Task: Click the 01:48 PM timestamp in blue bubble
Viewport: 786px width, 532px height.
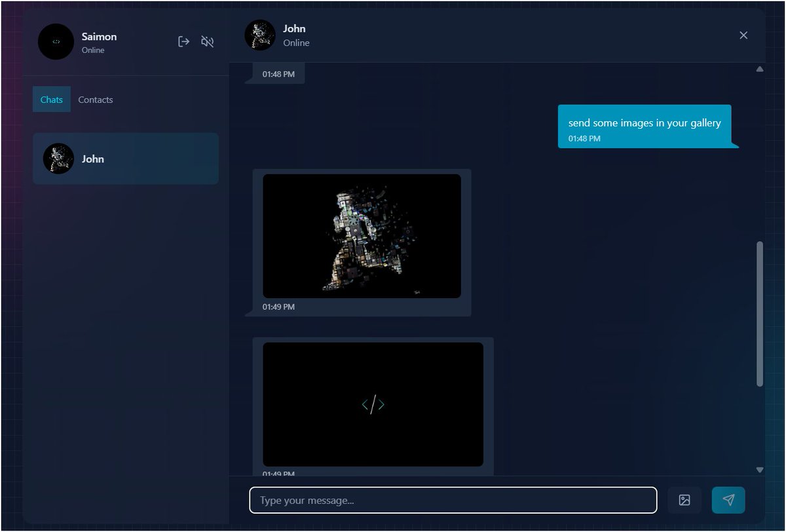Action: pyautogui.click(x=584, y=139)
